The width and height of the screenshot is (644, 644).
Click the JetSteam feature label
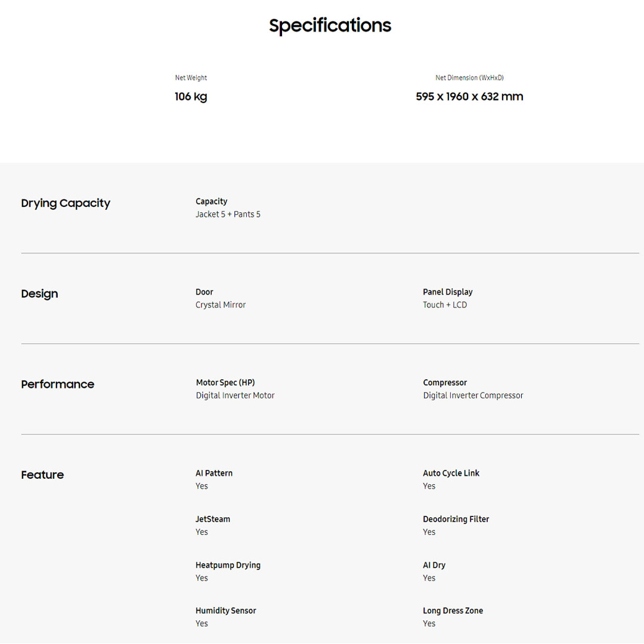[x=213, y=519]
